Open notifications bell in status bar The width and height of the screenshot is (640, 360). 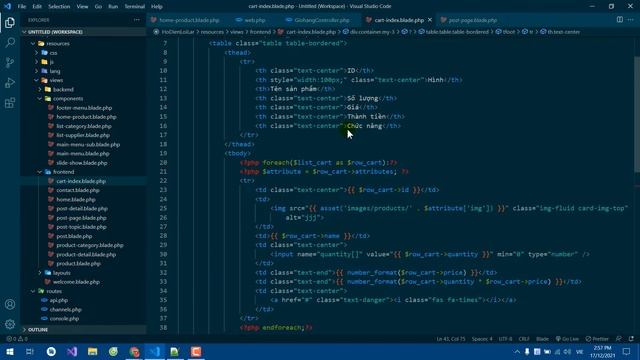pos(631,339)
